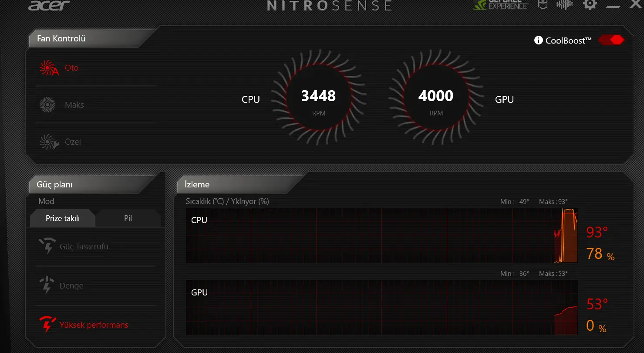Click the Min: 49° value
The width and height of the screenshot is (644, 353).
click(x=515, y=202)
